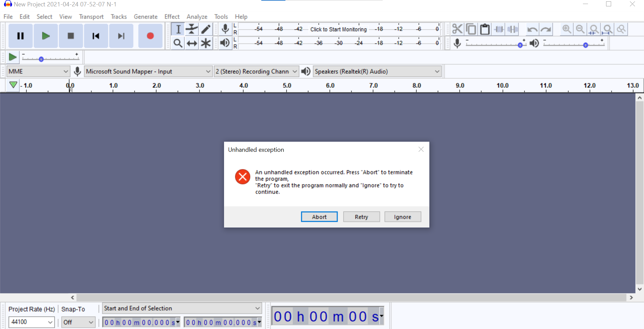Click Fit selection to width icon
Image resolution: width=644 pixels, height=329 pixels.
tap(594, 29)
